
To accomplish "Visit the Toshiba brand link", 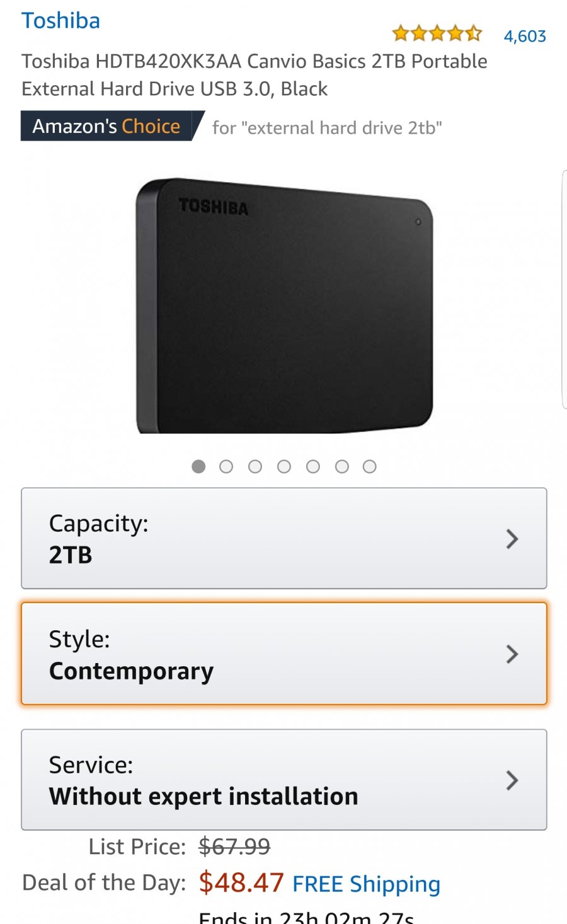I will coord(61,21).
